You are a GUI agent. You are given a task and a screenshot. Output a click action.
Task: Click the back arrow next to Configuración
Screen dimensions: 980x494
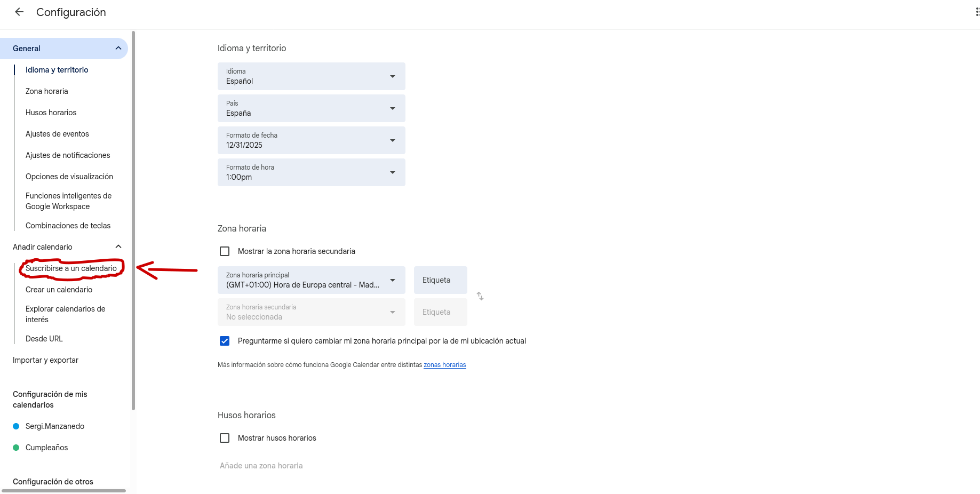coord(19,12)
